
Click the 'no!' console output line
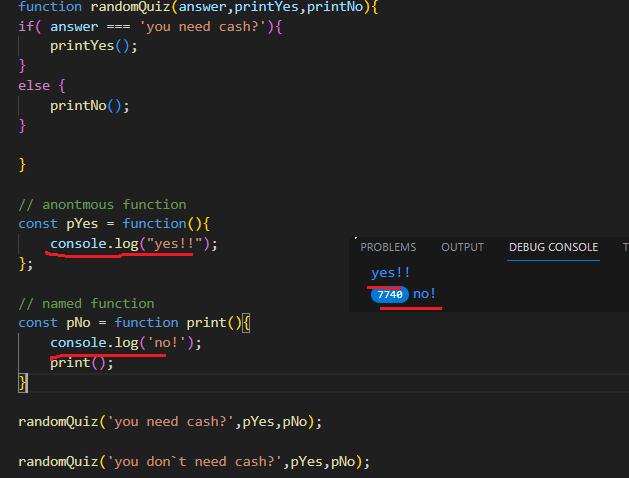[424, 294]
